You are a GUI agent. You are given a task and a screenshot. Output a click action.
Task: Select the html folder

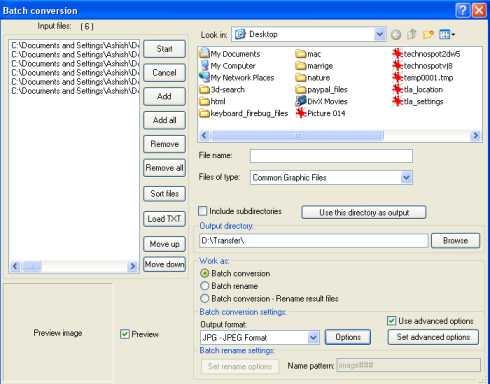click(x=212, y=101)
